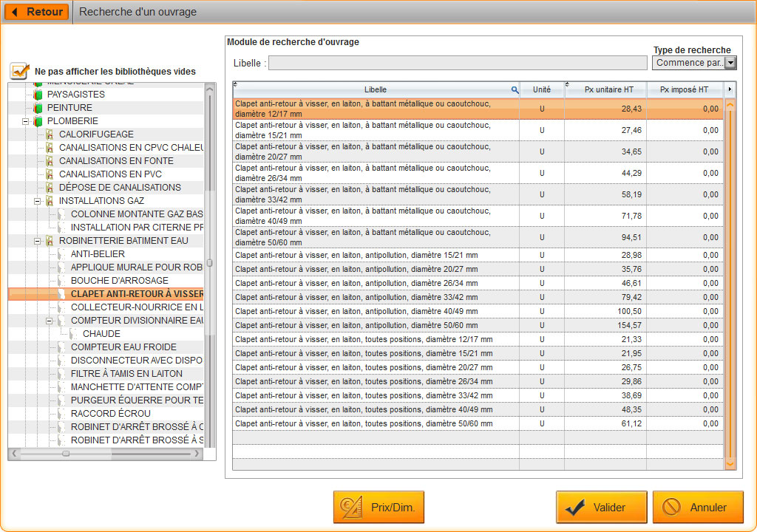Click the tree horizontal scrollbar thumb

coord(66,454)
